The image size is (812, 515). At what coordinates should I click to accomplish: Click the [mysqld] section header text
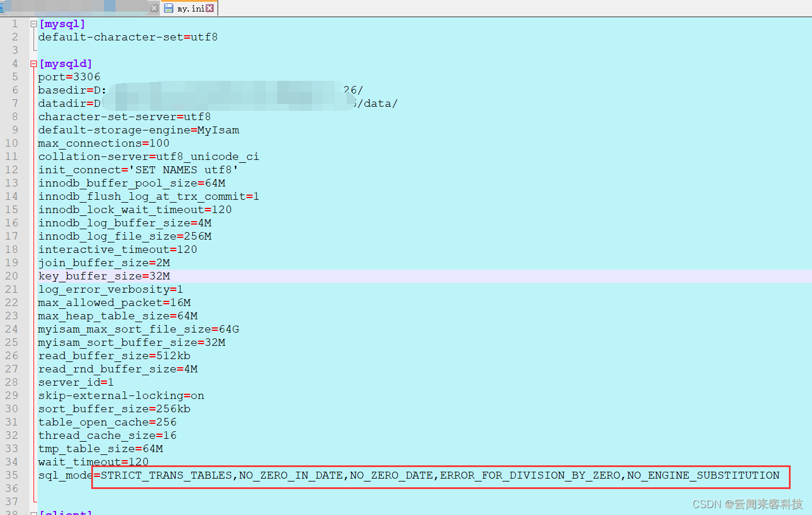pos(66,64)
